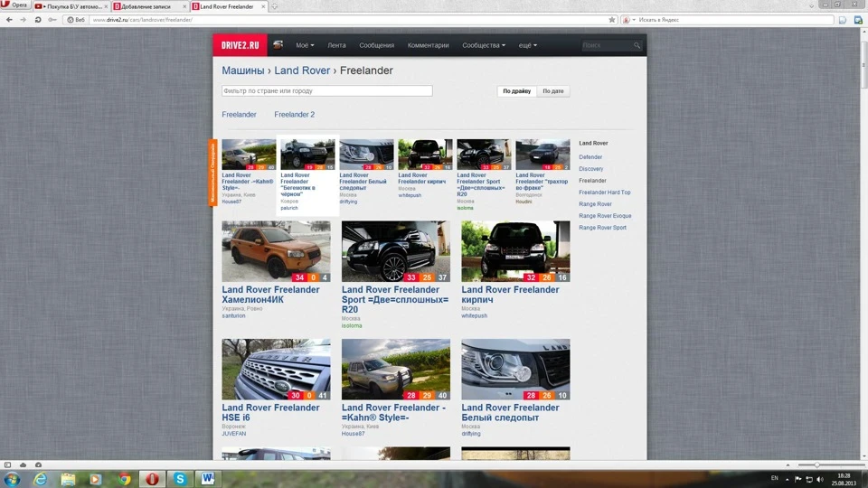Go to Машины breadcrumb
This screenshot has width=868, height=488.
[243, 70]
